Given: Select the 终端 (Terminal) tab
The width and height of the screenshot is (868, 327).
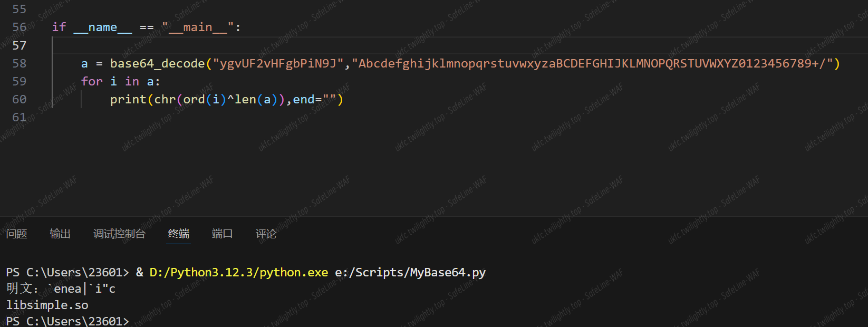Looking at the screenshot, I should (x=179, y=234).
